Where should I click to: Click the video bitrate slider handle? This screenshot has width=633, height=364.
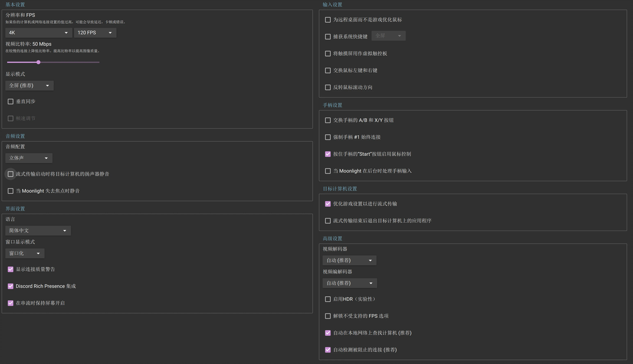click(38, 62)
